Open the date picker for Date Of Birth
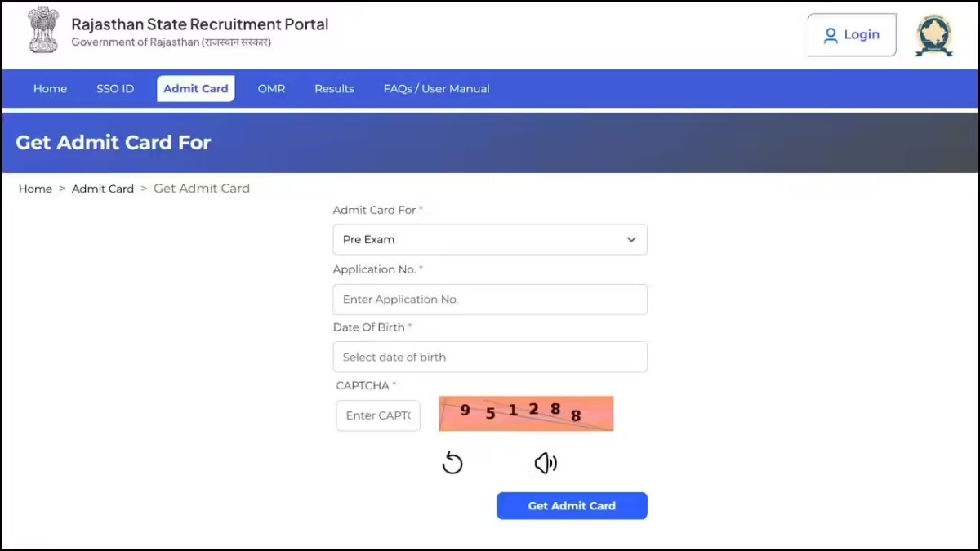The width and height of the screenshot is (980, 551). 490,357
